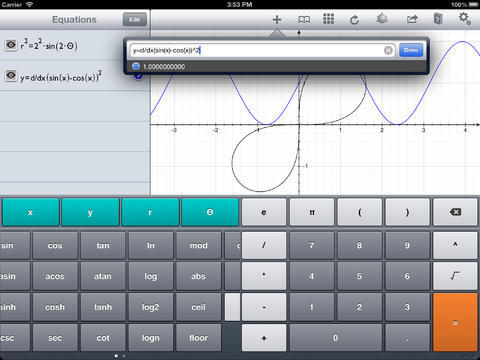Hide the y=d/dx(sin(x)-cos(x))² equation

11,75
